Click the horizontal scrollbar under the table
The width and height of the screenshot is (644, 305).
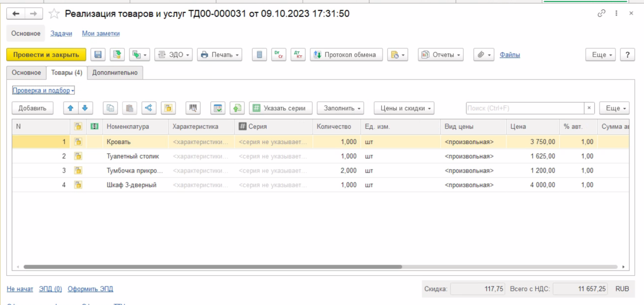pyautogui.click(x=212, y=267)
